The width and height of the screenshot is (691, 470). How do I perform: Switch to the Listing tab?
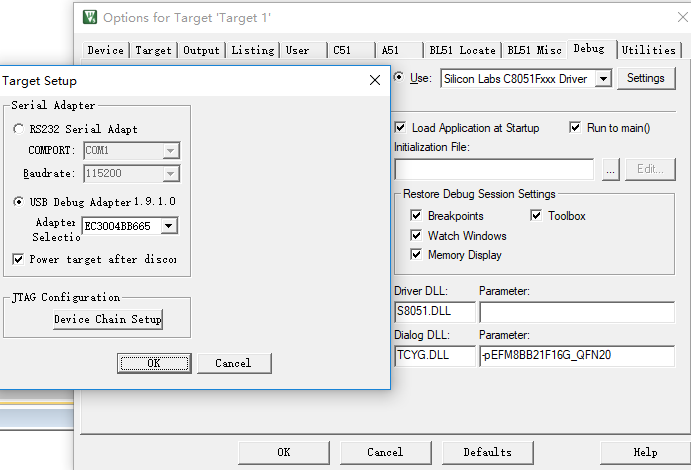(x=253, y=50)
